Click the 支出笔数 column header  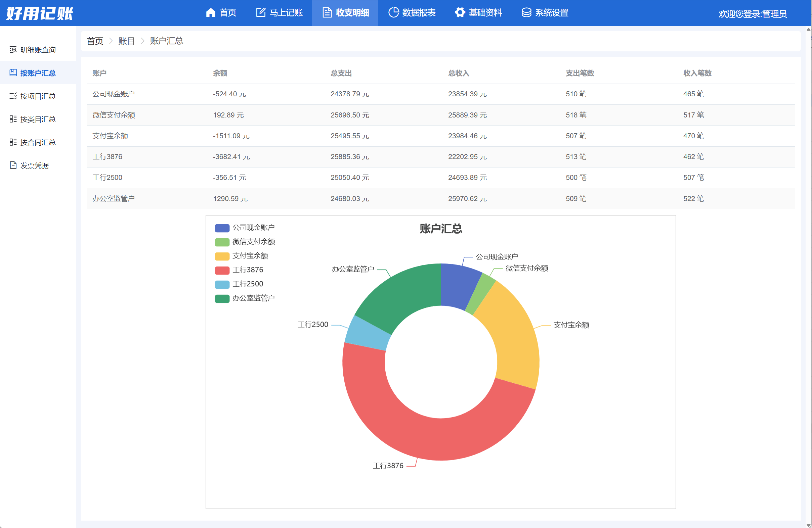click(580, 73)
